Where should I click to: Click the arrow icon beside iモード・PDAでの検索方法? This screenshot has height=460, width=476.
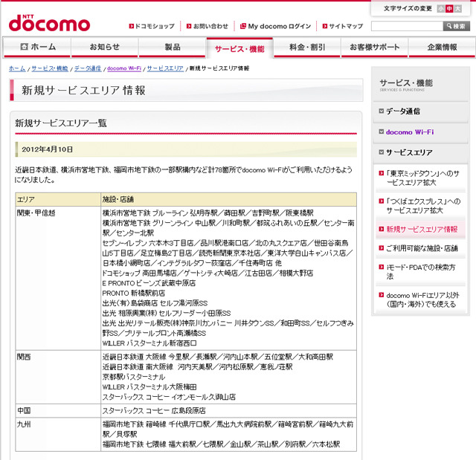pos(382,267)
